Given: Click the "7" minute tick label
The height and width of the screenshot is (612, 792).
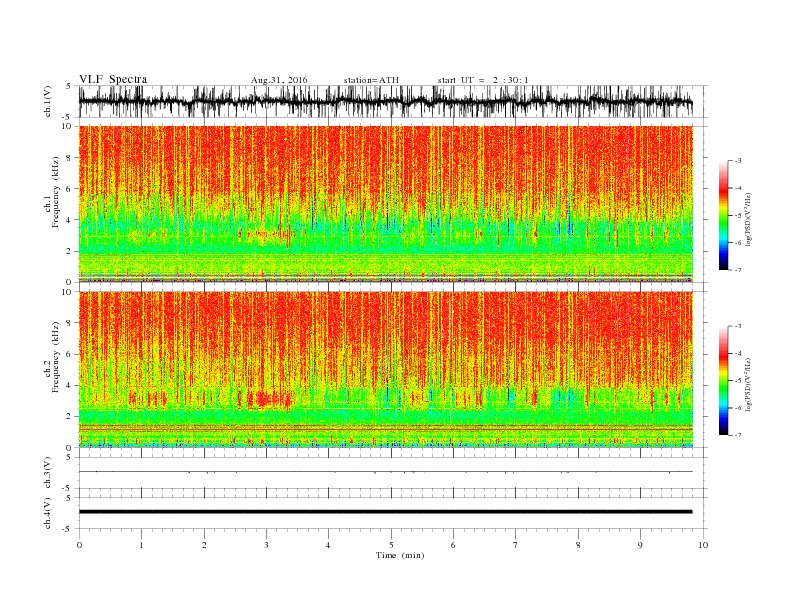Looking at the screenshot, I should click(x=516, y=545).
